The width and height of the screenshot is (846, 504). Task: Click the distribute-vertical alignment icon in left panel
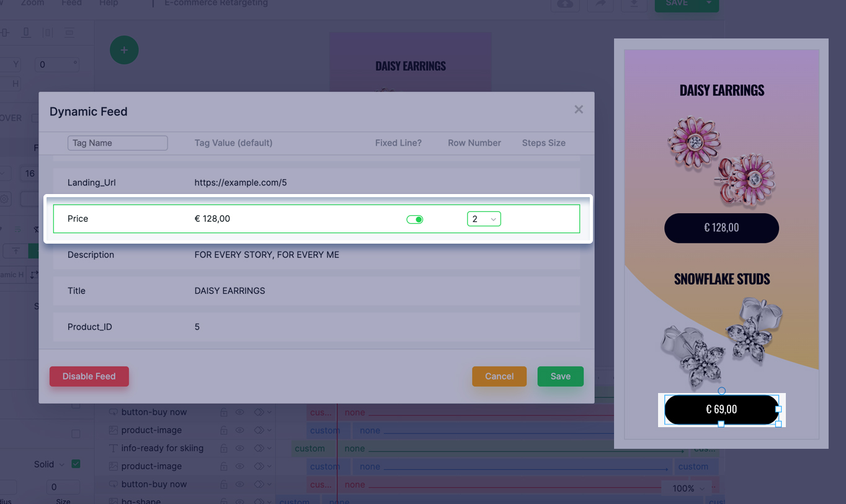pyautogui.click(x=69, y=32)
